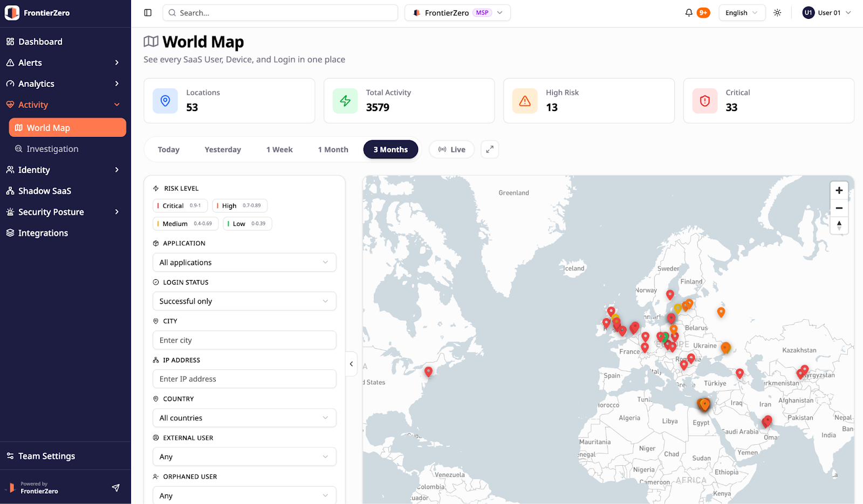Expand the All countries dropdown
This screenshot has width=863, height=504.
pyautogui.click(x=244, y=418)
